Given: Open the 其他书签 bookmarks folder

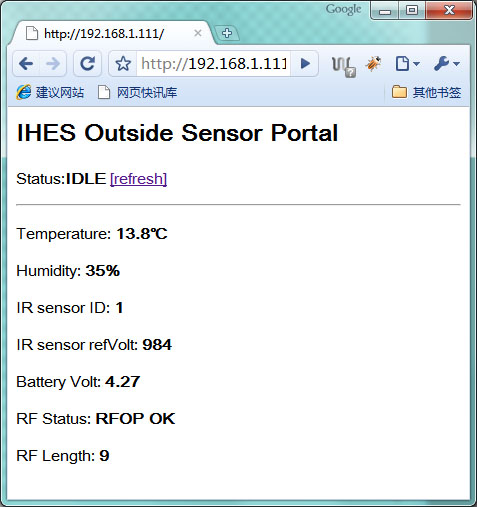Looking at the screenshot, I should (x=427, y=92).
